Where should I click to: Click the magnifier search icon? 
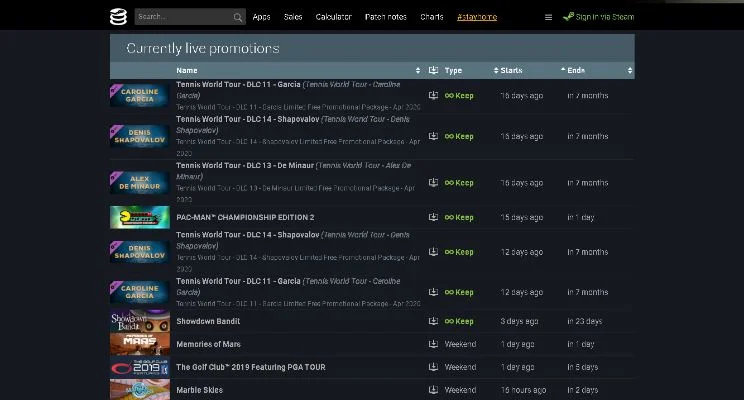tap(238, 18)
